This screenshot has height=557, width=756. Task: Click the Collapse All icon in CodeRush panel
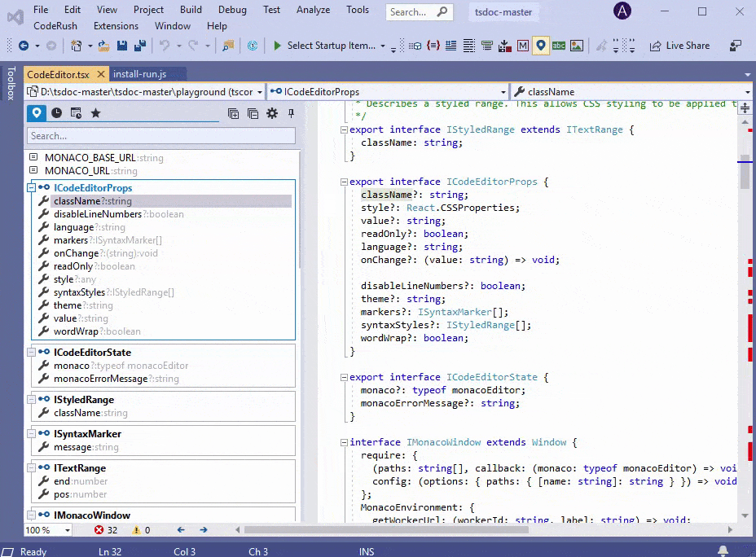coord(253,115)
